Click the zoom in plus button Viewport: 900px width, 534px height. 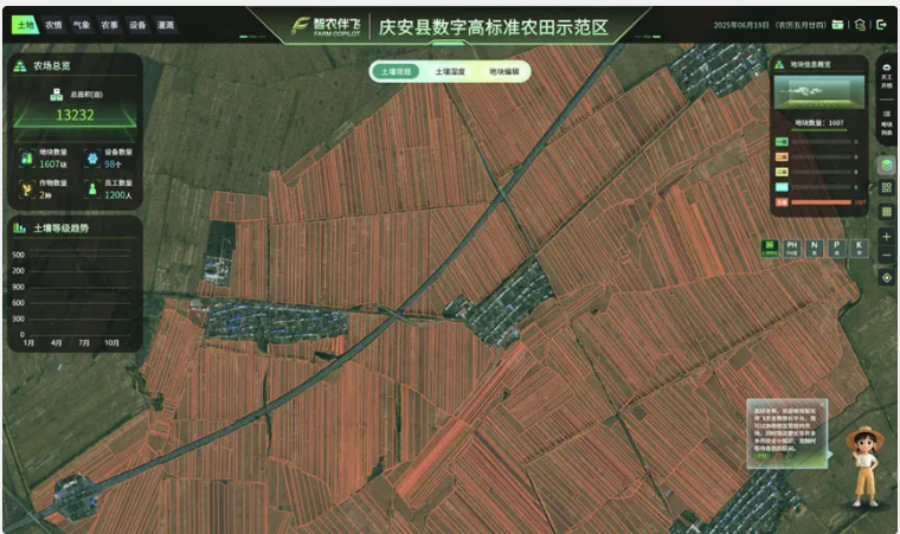(886, 236)
